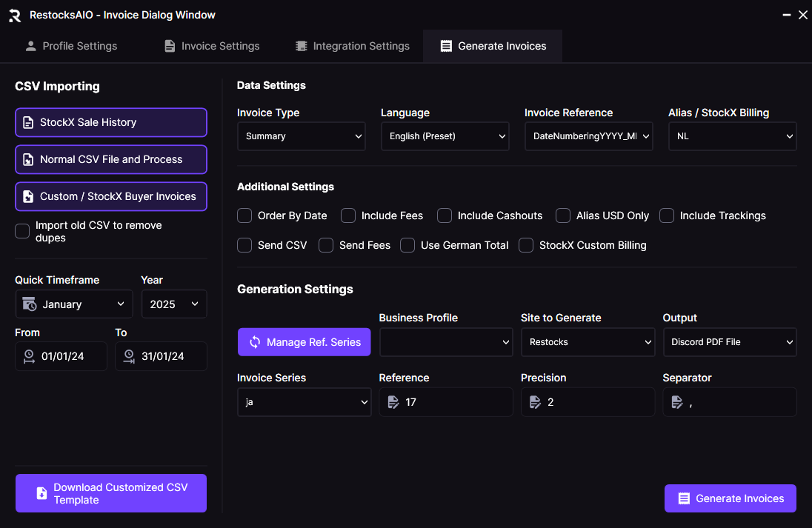Click the To date field 31/01/24
The height and width of the screenshot is (528, 812).
pos(161,356)
